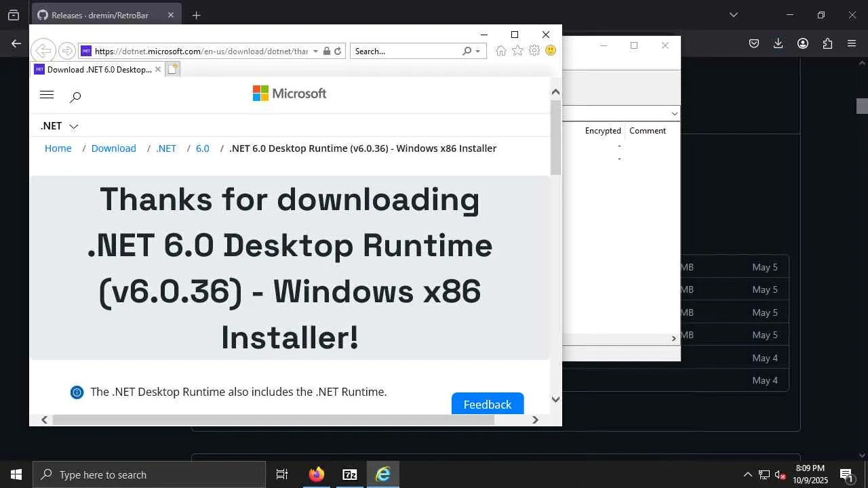Open a new tab in Firefox

[196, 15]
